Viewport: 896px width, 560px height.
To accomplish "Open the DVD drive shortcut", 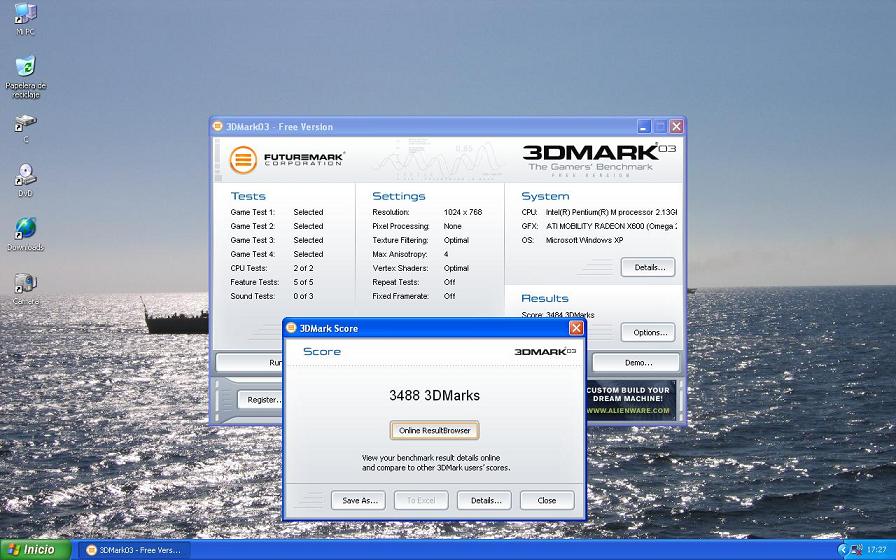I will pyautogui.click(x=25, y=177).
